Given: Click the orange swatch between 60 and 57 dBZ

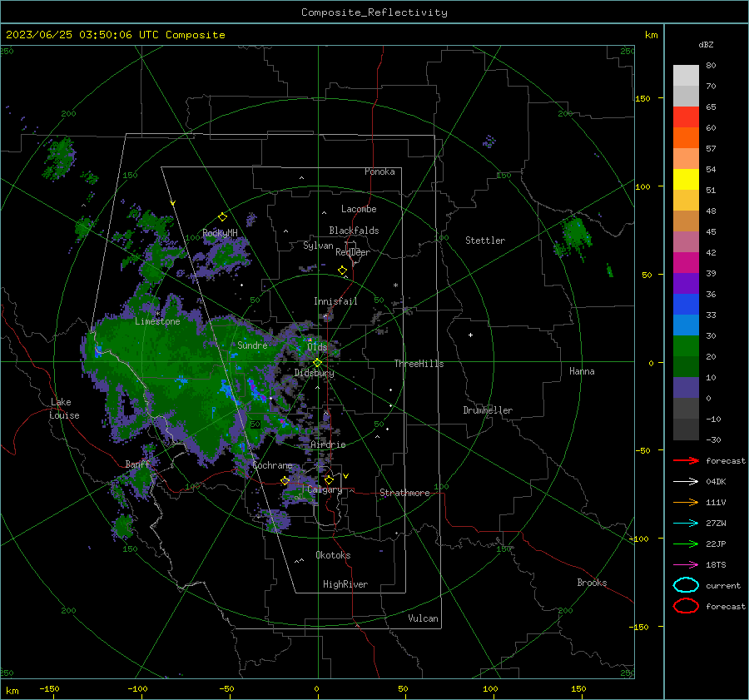Looking at the screenshot, I should point(686,137).
